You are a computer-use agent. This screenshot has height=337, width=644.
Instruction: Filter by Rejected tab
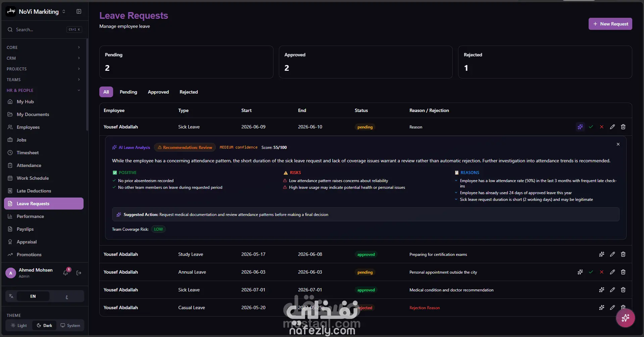(189, 92)
